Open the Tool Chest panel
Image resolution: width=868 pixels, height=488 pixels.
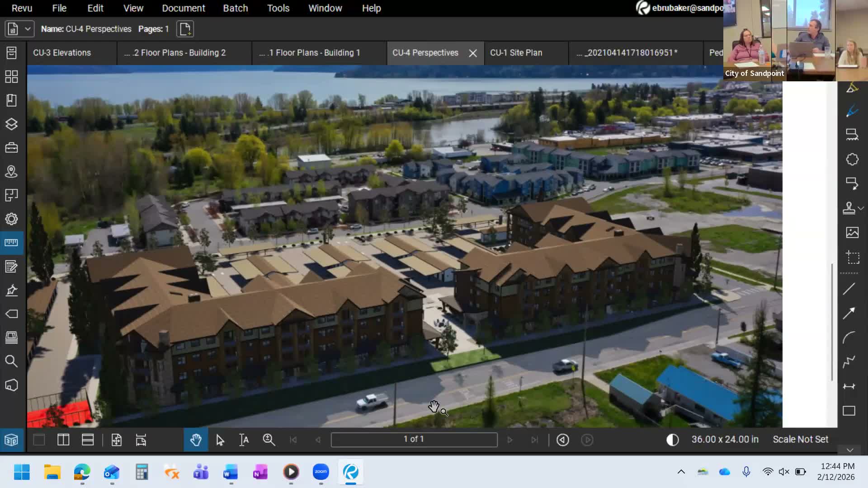(11, 147)
